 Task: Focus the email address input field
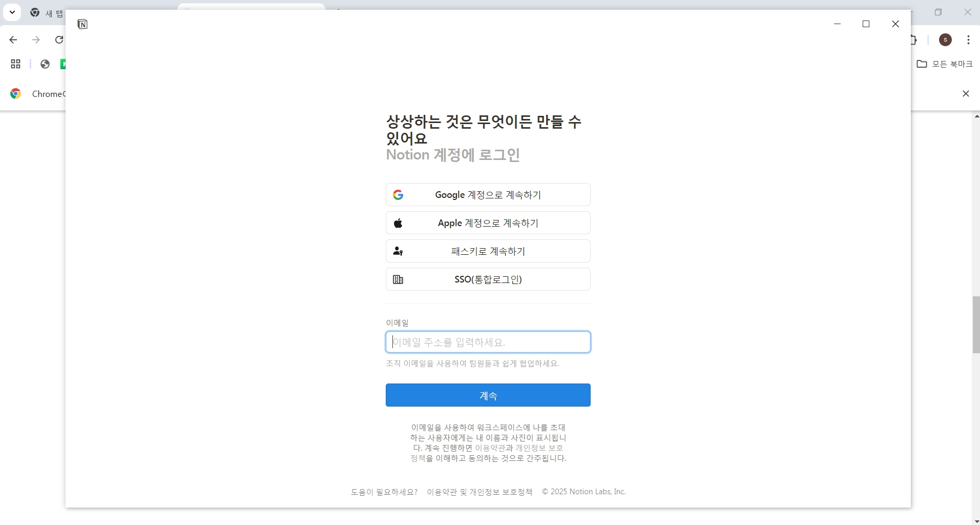point(488,342)
